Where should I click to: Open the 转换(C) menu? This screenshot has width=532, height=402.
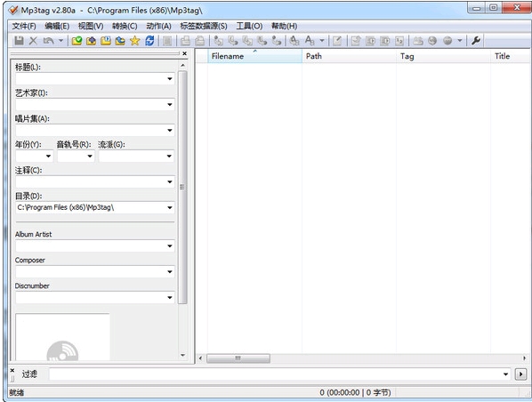pyautogui.click(x=125, y=26)
